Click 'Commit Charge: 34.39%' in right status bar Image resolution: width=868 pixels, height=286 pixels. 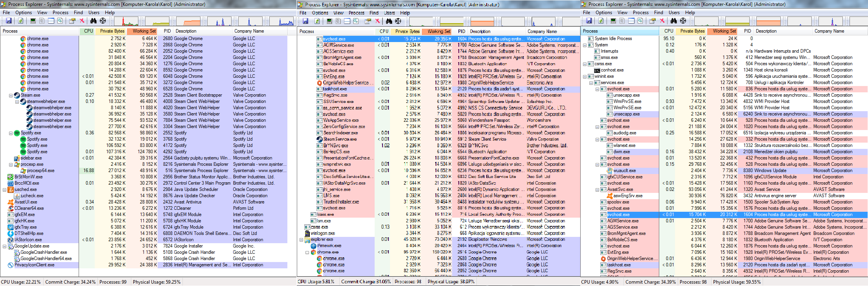pos(651,282)
